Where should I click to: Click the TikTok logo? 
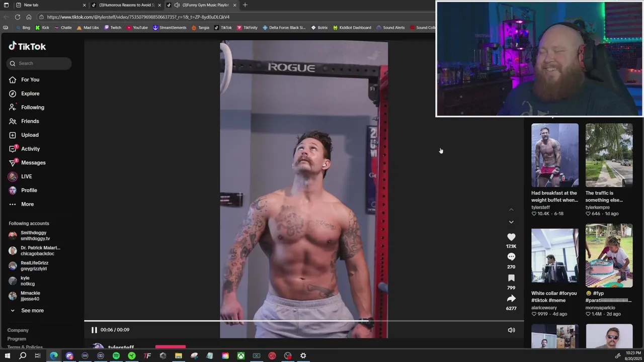point(27,46)
